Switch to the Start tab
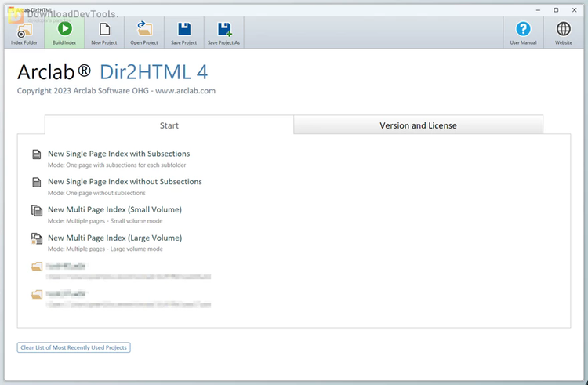This screenshot has height=385, width=588. [x=169, y=125]
